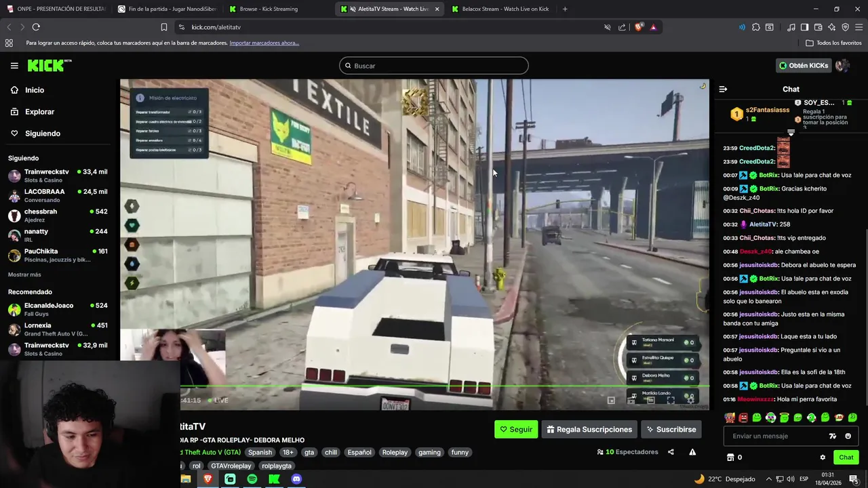This screenshot has width=868, height=488.
Task: Open the user profile avatar menu
Action: 842,66
